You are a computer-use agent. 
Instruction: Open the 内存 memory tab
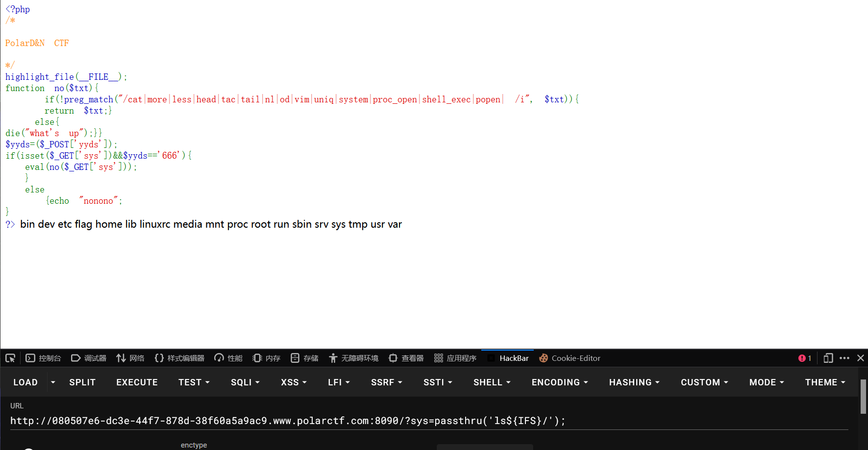(267, 358)
